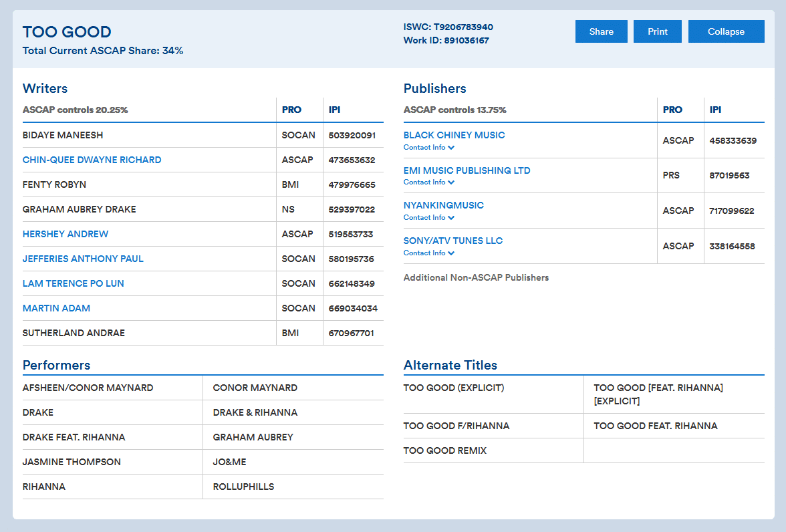Click IPI number 519553733
786x532 pixels.
point(351,234)
